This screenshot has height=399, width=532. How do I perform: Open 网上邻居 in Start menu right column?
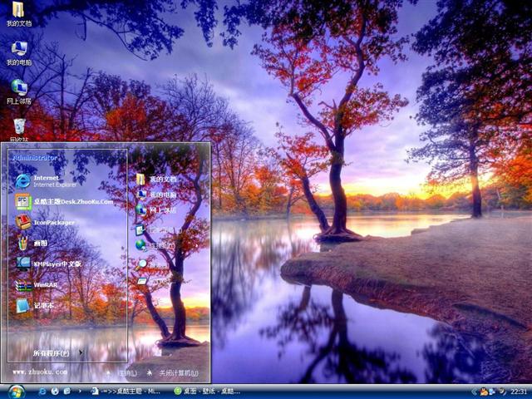click(x=156, y=210)
